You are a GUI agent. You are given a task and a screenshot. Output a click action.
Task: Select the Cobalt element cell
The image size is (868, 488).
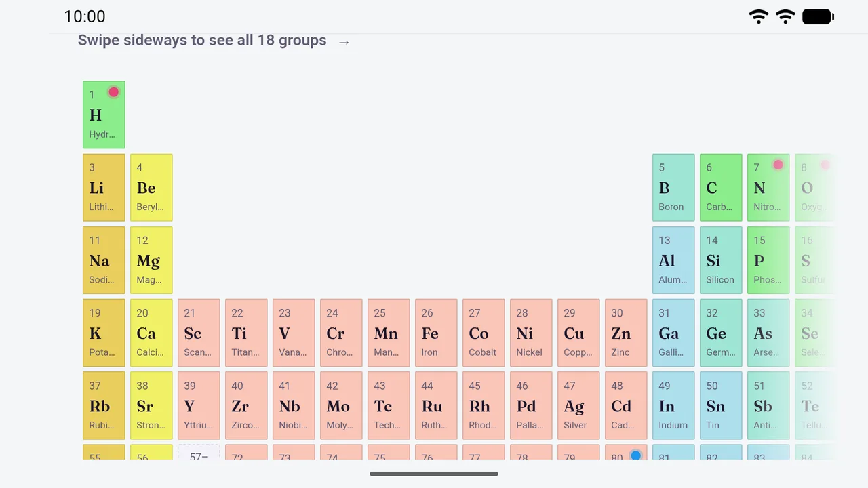tap(484, 333)
